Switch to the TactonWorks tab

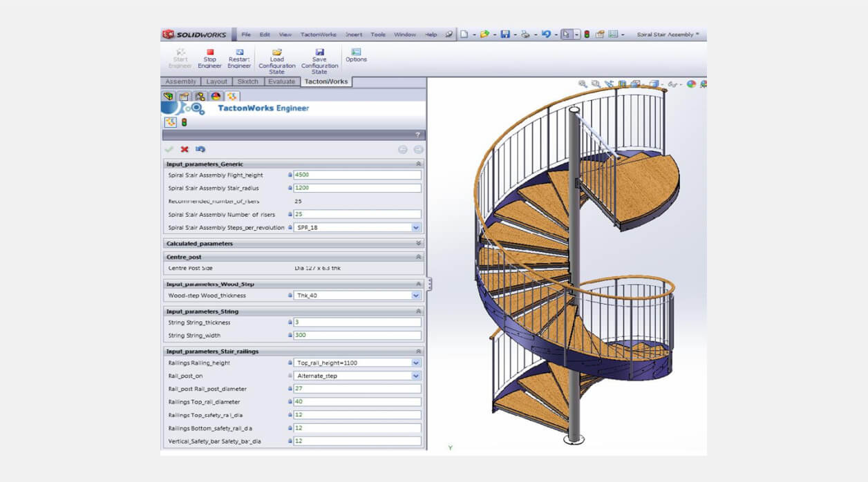325,81
